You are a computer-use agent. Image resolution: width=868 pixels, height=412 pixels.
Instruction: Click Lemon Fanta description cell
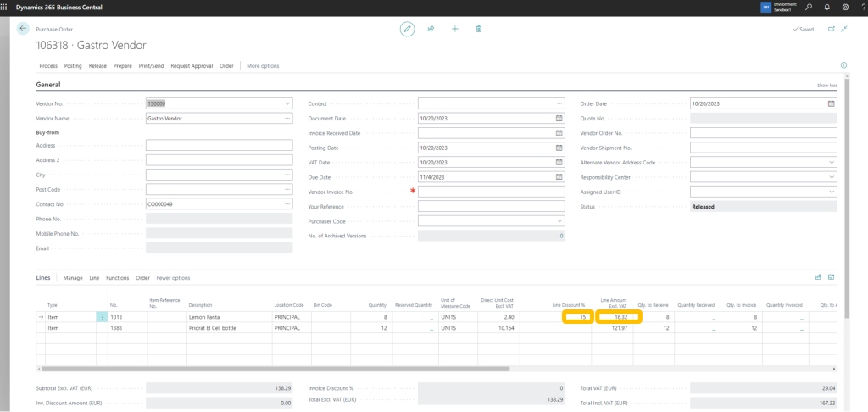229,317
